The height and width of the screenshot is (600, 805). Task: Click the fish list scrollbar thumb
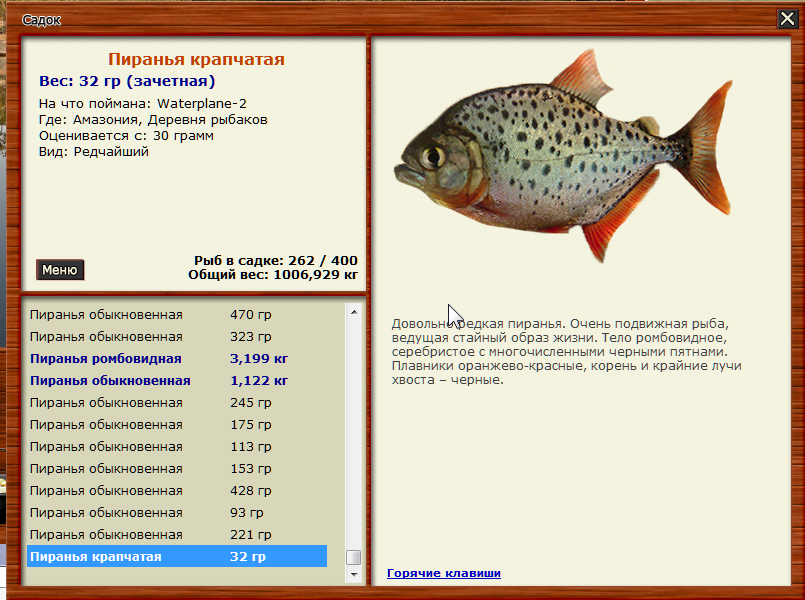point(354,557)
